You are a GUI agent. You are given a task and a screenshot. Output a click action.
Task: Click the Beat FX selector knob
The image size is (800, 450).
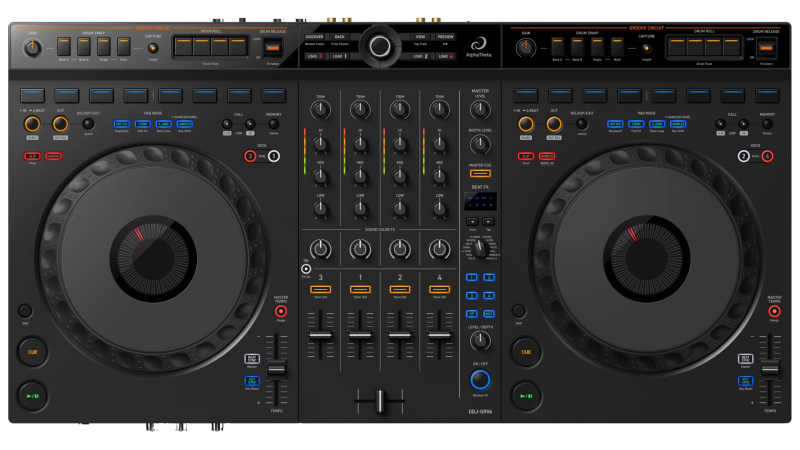coord(480,247)
